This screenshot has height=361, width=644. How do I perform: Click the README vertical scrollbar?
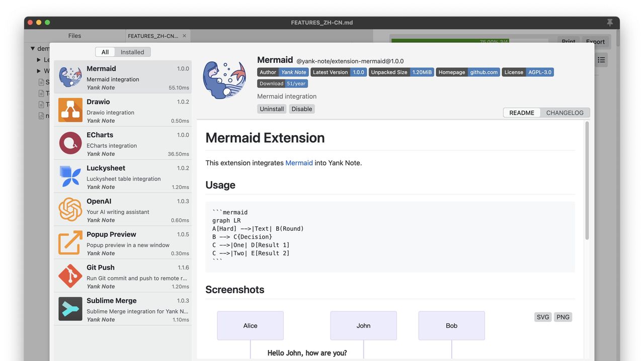coord(587,181)
